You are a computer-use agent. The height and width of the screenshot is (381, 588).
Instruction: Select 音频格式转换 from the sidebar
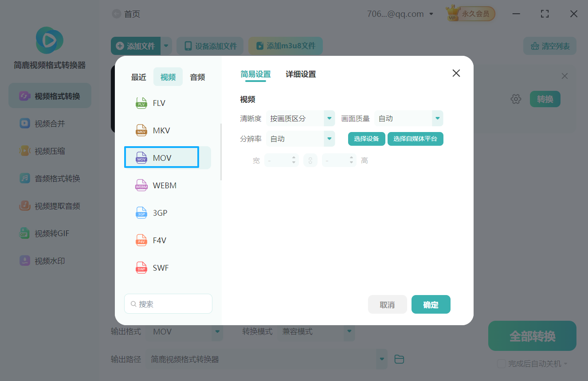pyautogui.click(x=50, y=178)
